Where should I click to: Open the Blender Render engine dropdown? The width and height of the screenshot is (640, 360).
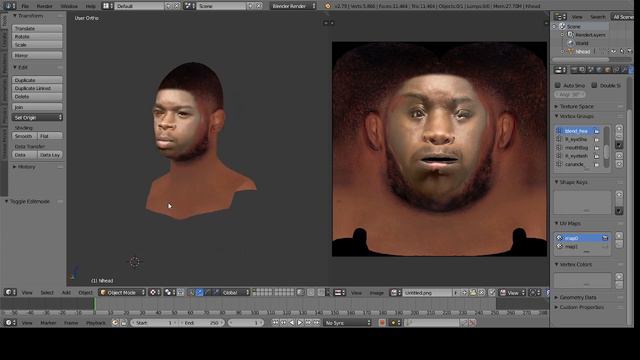pyautogui.click(x=293, y=6)
